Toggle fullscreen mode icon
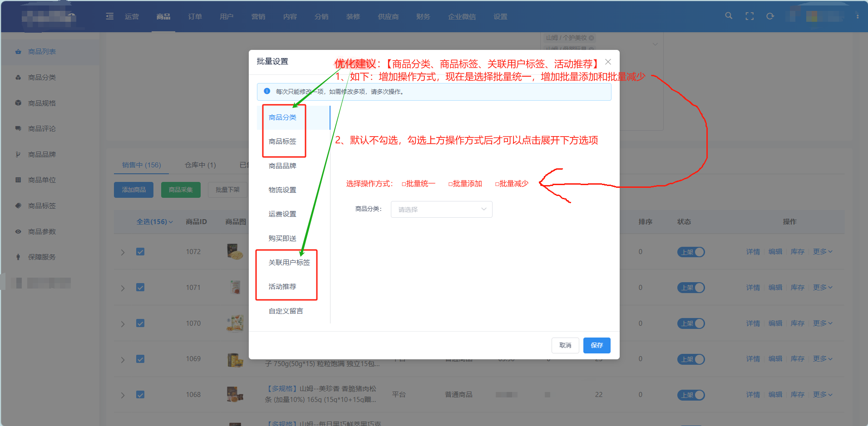This screenshot has height=426, width=868. tap(750, 16)
